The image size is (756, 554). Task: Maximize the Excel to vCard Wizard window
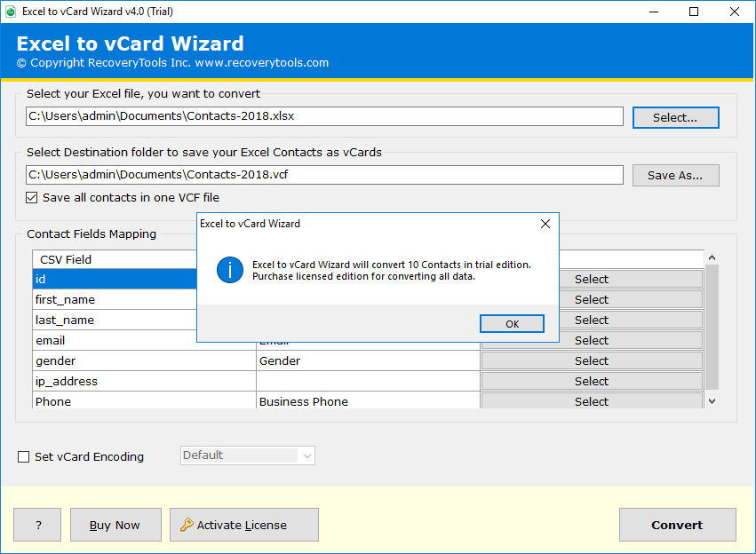point(693,12)
